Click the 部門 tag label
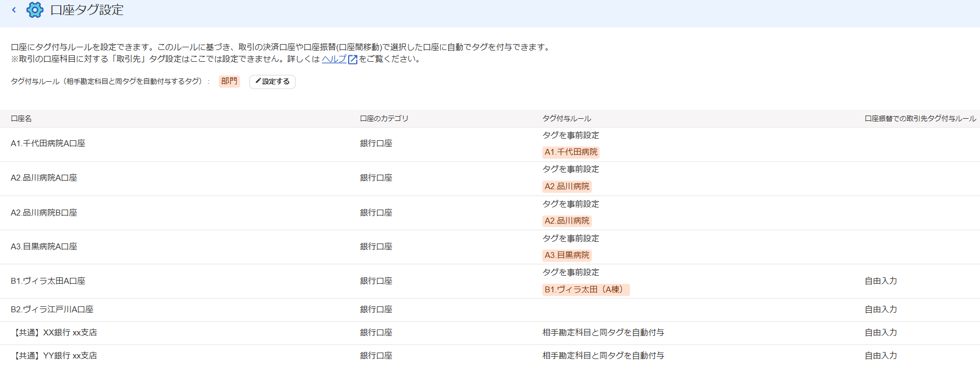 (x=229, y=81)
